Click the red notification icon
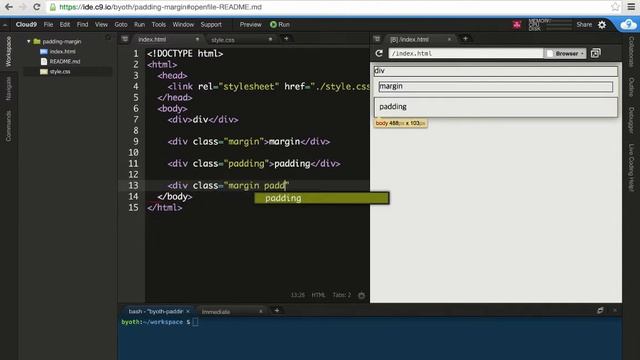The image size is (640, 360). click(x=517, y=25)
